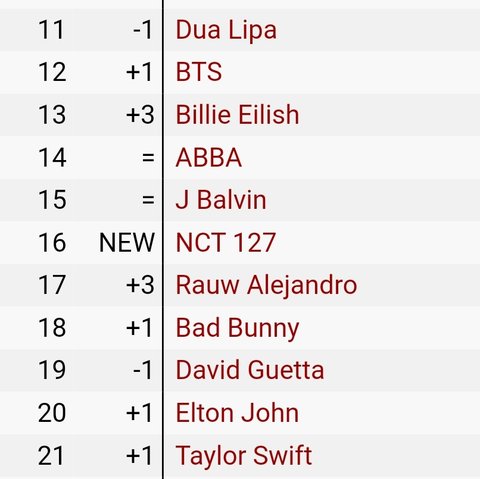Open the Dua Lipa artist link
This screenshot has width=480, height=479.
tap(226, 30)
